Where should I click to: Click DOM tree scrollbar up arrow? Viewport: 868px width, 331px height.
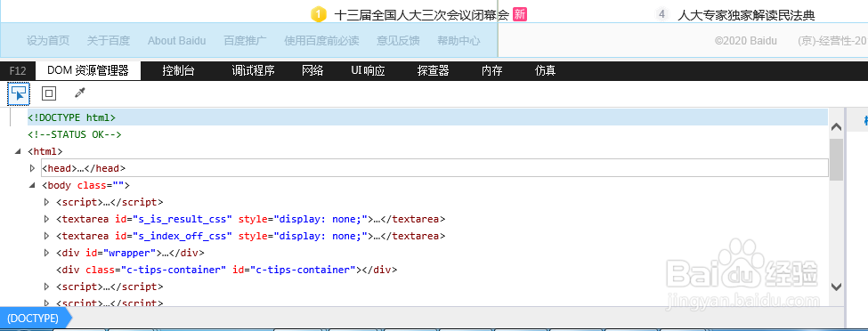click(x=837, y=126)
